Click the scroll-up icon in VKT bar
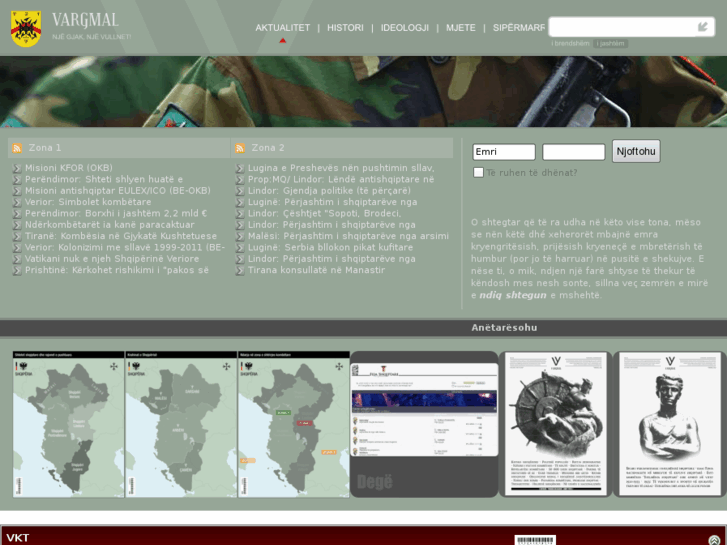 [717, 538]
